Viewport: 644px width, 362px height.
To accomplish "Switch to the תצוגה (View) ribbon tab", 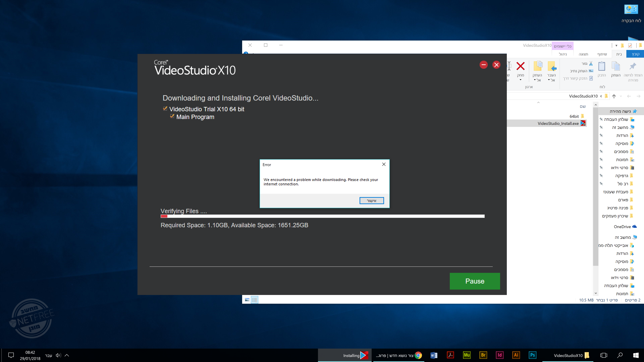I will (583, 54).
